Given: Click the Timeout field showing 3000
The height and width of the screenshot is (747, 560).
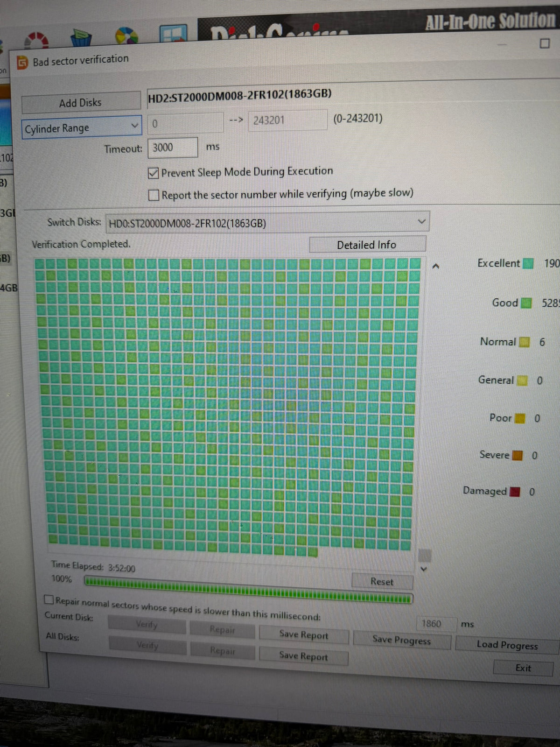Looking at the screenshot, I should [173, 148].
